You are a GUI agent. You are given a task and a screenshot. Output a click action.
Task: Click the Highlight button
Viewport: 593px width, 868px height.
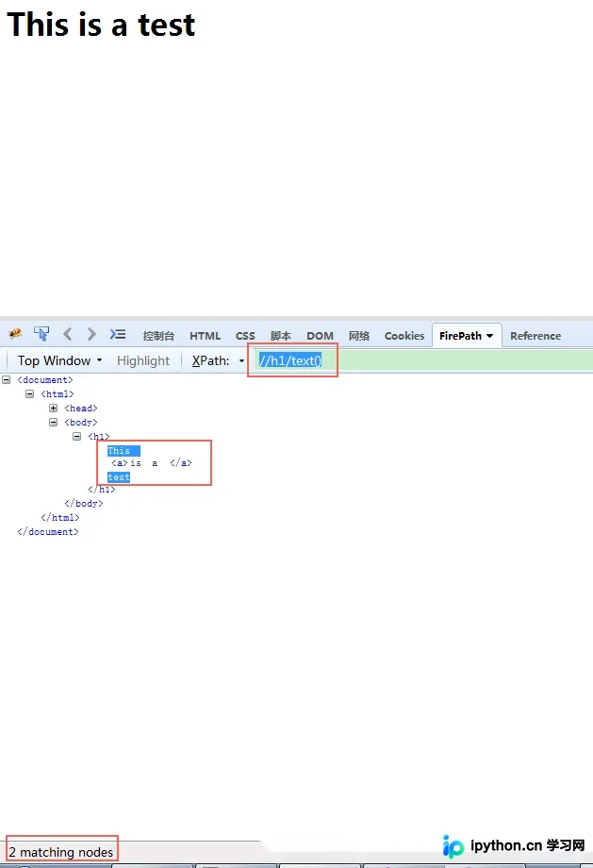tap(143, 360)
